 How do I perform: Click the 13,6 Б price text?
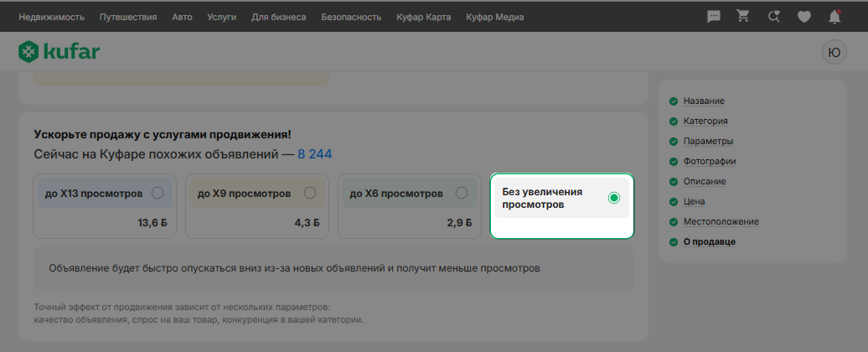pyautogui.click(x=152, y=223)
